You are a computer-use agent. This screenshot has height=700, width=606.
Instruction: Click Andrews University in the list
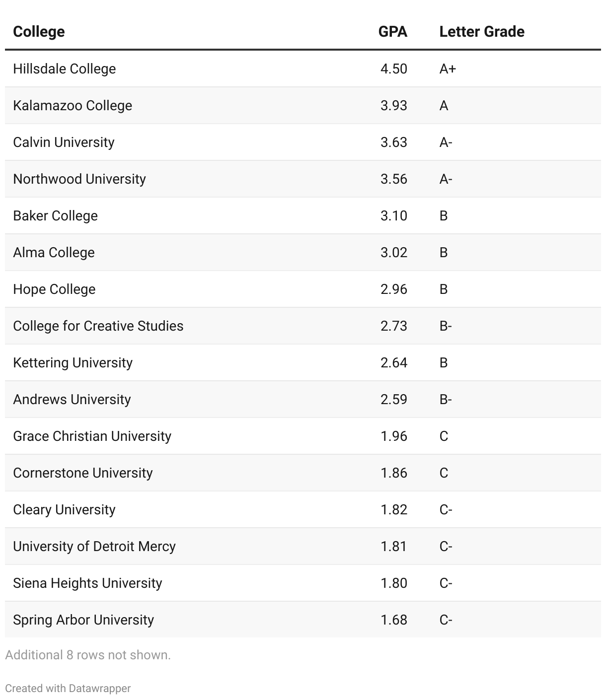tap(72, 399)
